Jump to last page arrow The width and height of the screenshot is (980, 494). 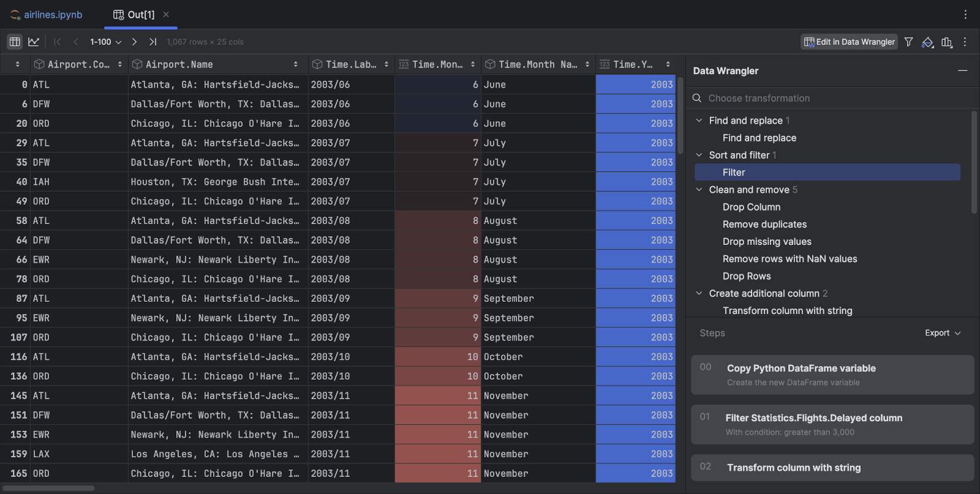[153, 42]
